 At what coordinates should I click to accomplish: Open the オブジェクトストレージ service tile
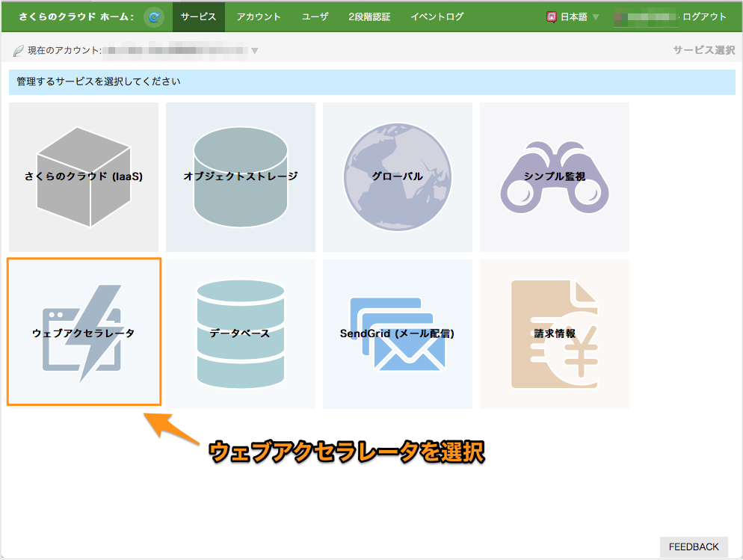(x=241, y=177)
